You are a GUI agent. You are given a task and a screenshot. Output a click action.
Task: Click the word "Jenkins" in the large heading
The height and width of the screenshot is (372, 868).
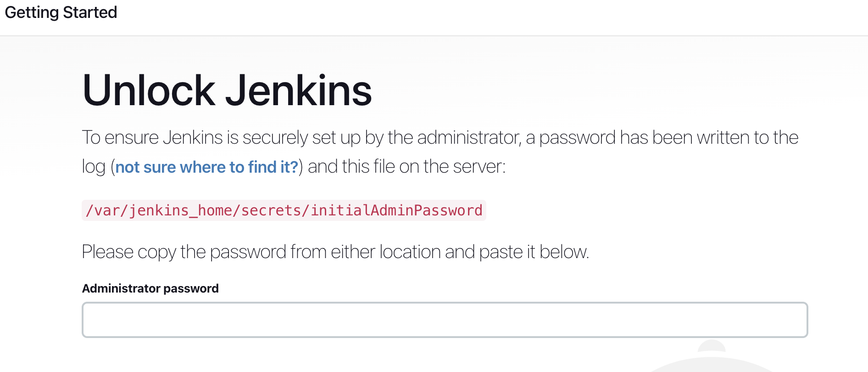[x=298, y=90]
